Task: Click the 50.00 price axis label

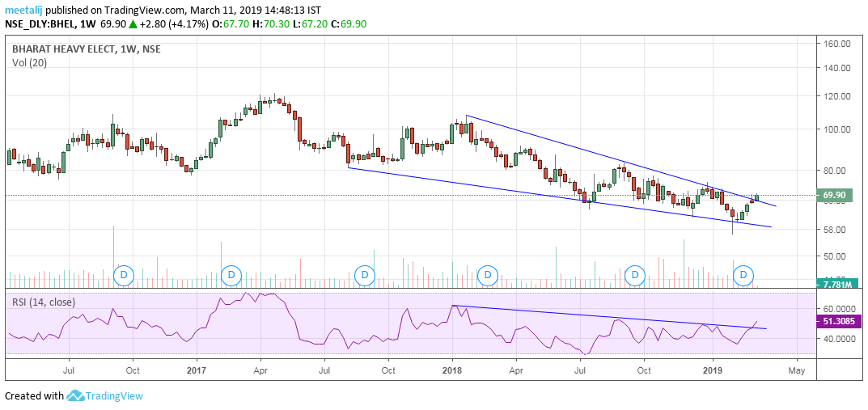Action: point(836,256)
